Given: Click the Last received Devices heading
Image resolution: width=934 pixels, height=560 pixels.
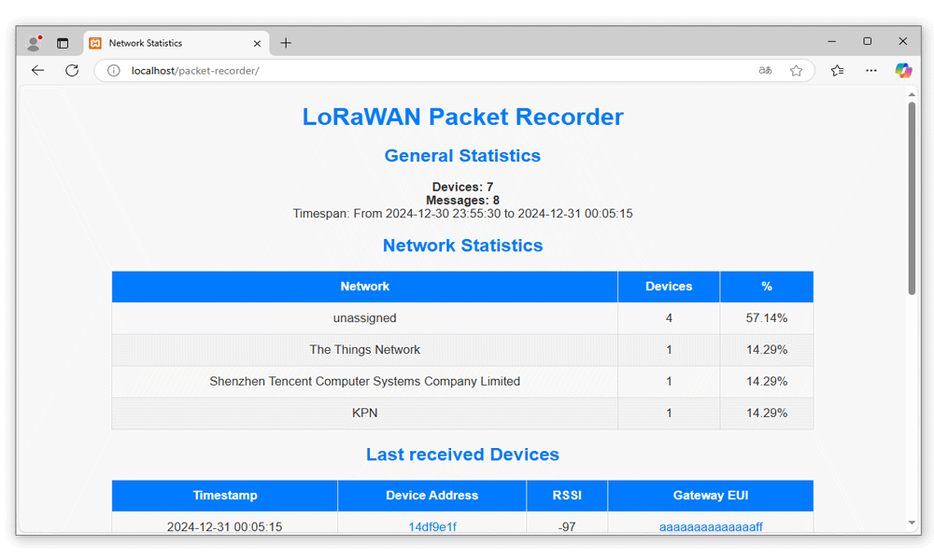Looking at the screenshot, I should coord(463,455).
